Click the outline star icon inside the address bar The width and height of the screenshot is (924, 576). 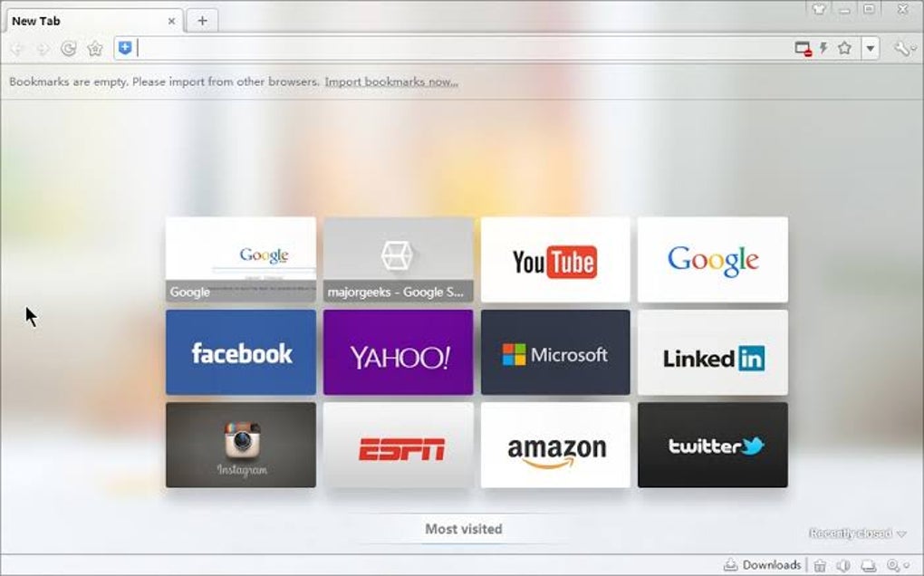(x=844, y=48)
